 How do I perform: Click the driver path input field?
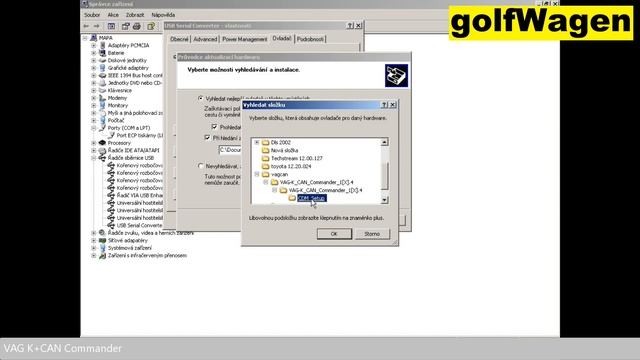pos(230,150)
